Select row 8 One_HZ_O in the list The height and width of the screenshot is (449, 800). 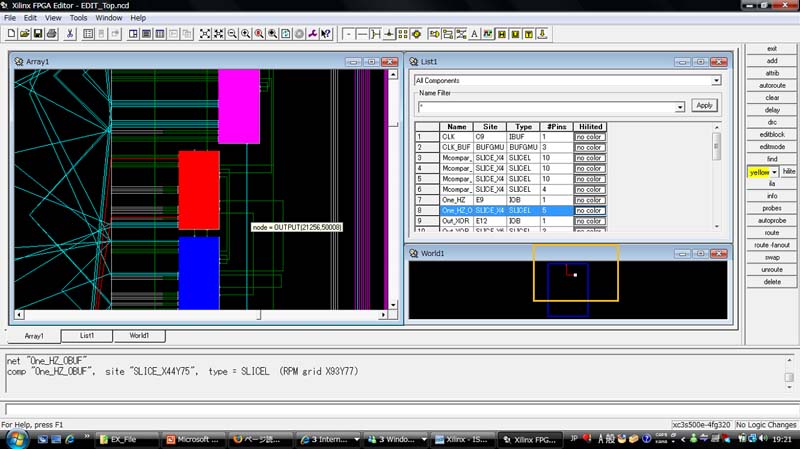coord(511,210)
